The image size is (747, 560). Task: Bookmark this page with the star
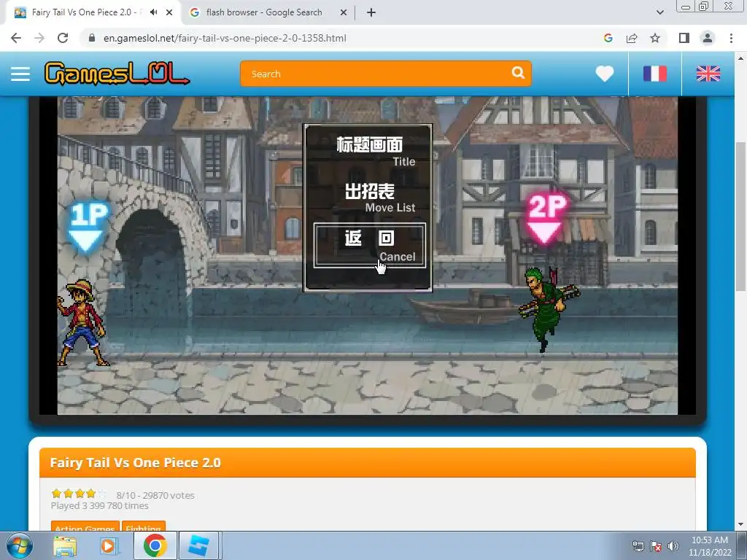655,38
